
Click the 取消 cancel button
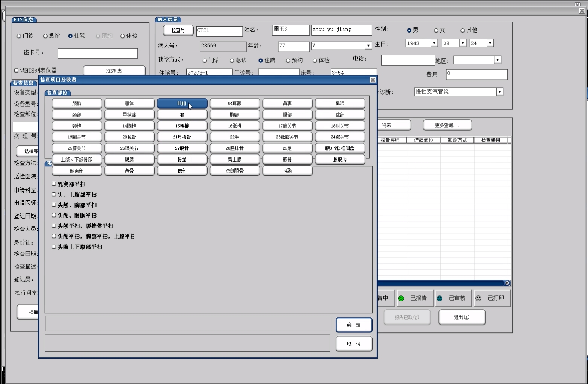[354, 344]
